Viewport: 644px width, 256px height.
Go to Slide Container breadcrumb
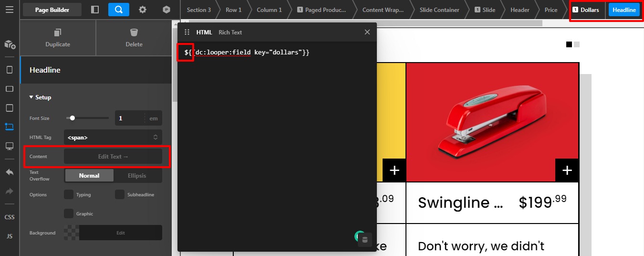click(x=440, y=10)
